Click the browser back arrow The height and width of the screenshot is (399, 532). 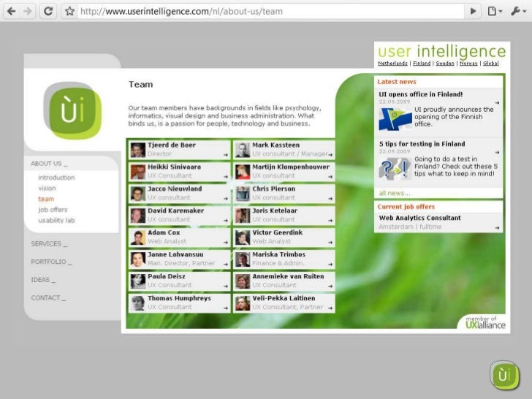(12, 11)
